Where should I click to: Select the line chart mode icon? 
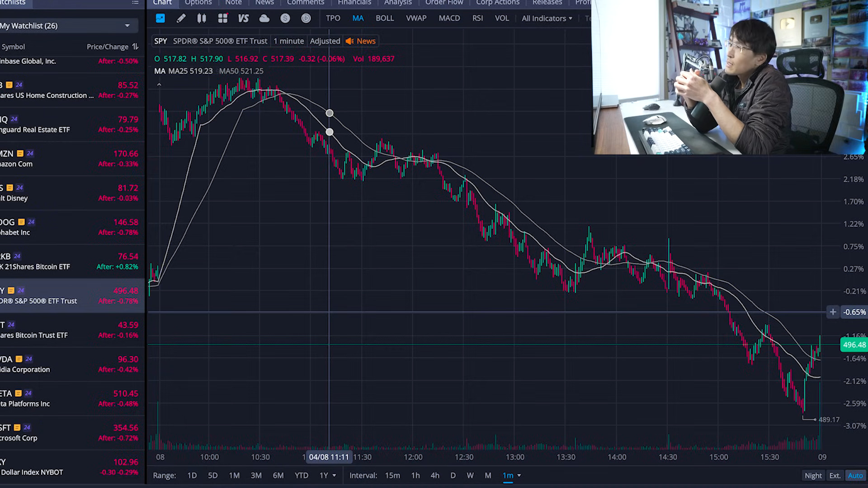[x=160, y=18]
